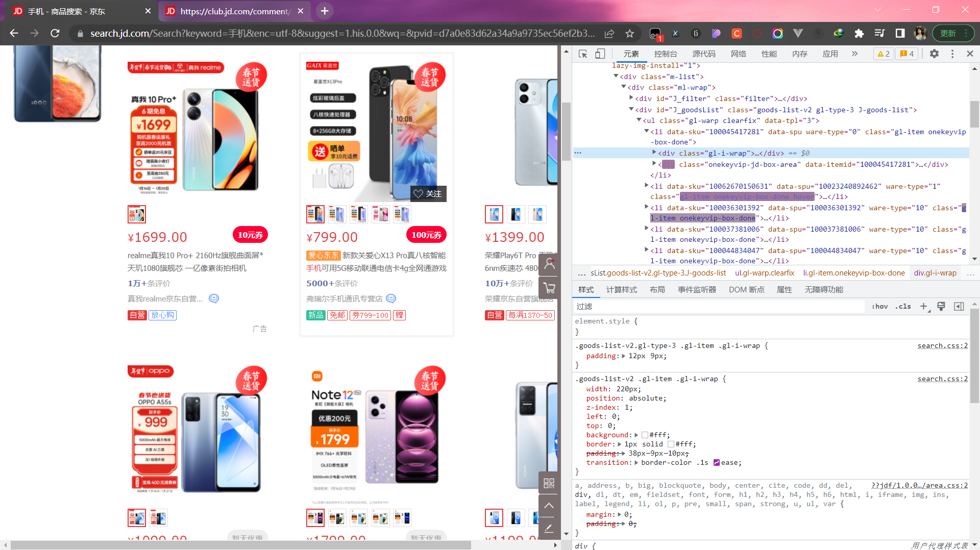This screenshot has height=550, width=980.
Task: Open the 布局 tab in styles pane
Action: [x=657, y=290]
